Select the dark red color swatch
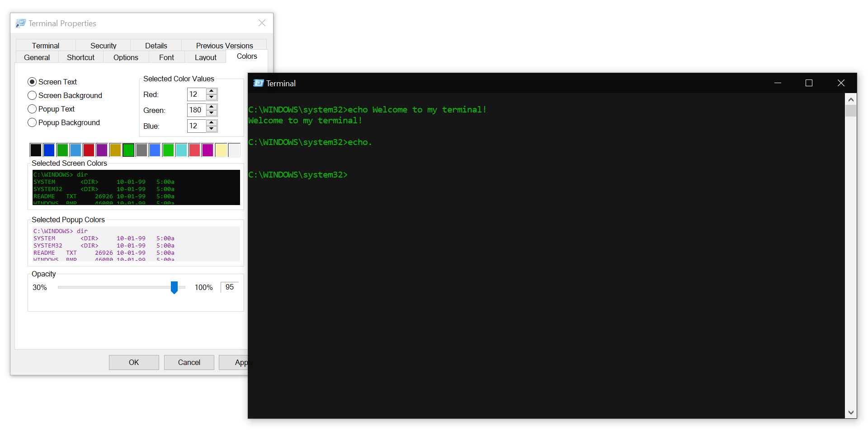Viewport: 868px width, 430px height. pos(89,150)
